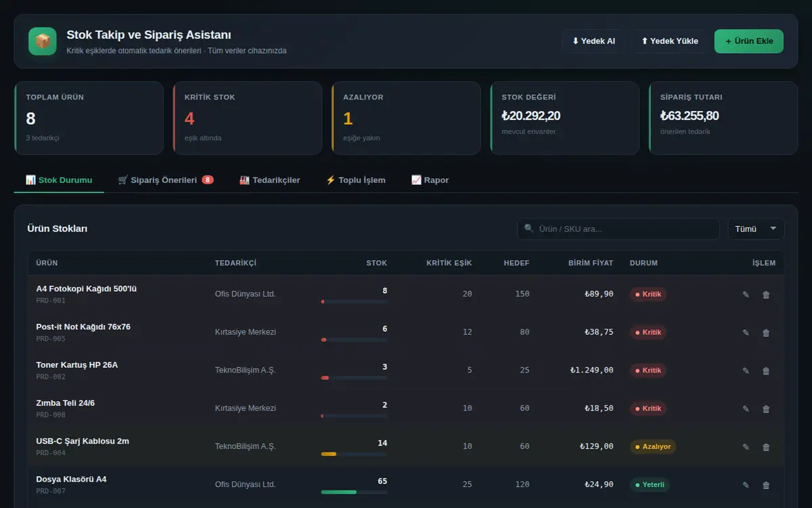This screenshot has width=812, height=508.
Task: Delete the Post-it Not Kağıdı 76x76 product
Action: point(766,333)
